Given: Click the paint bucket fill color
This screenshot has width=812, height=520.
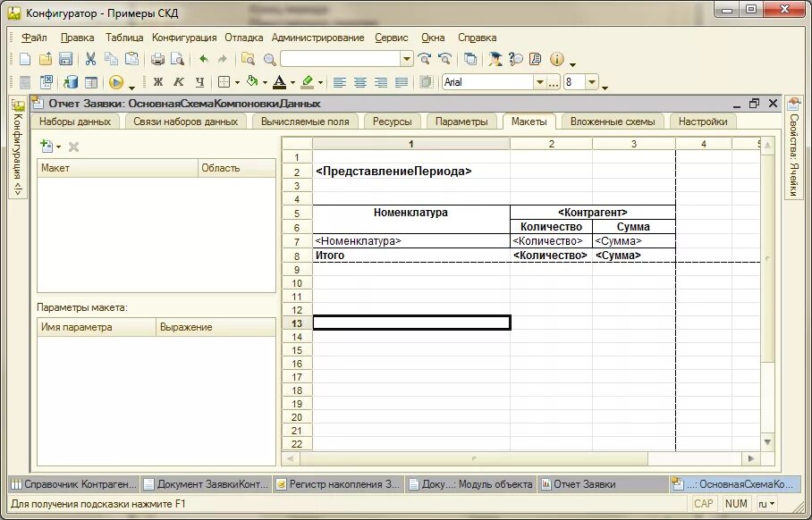Looking at the screenshot, I should pyautogui.click(x=252, y=82).
